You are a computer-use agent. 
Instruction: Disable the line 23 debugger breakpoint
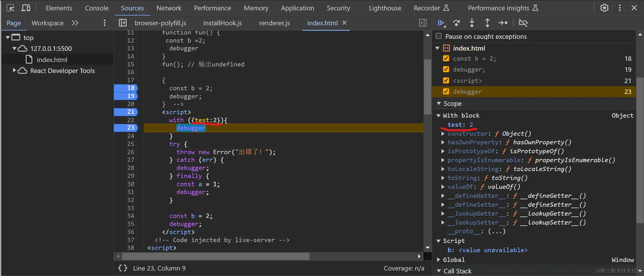coord(446,91)
